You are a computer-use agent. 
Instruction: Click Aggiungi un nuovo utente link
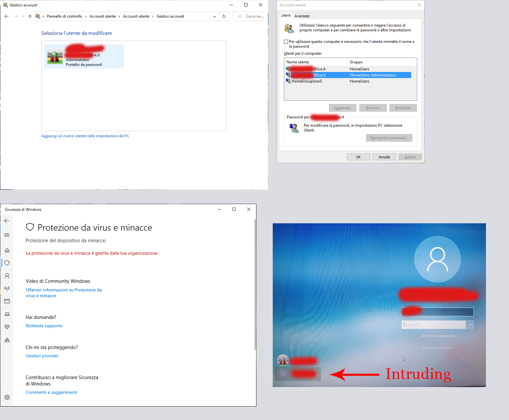tap(85, 136)
